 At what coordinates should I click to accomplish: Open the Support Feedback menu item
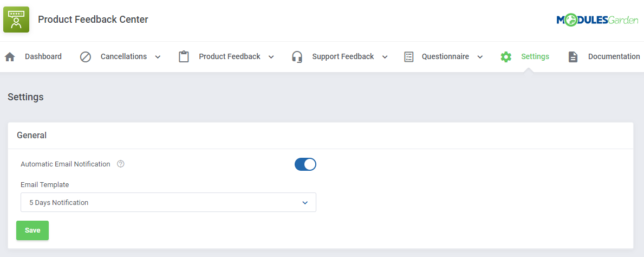pos(343,57)
